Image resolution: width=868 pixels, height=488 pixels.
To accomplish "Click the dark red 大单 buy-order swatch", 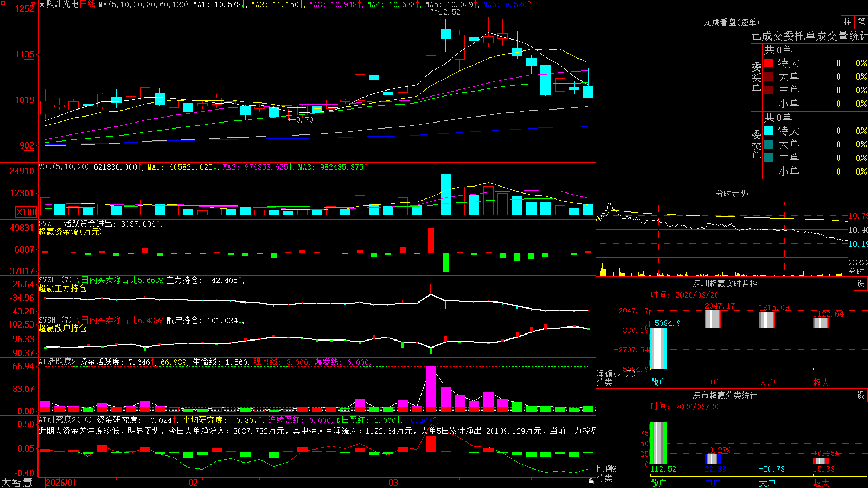I will point(768,76).
